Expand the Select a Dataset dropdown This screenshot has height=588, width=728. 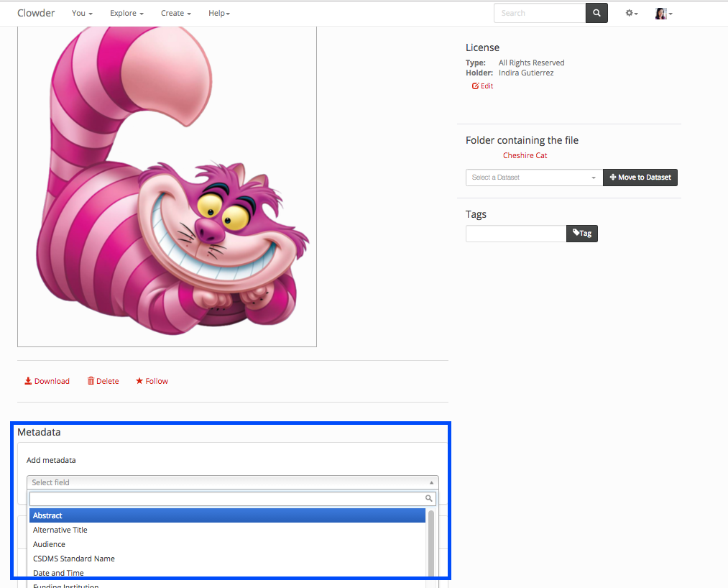[534, 178]
